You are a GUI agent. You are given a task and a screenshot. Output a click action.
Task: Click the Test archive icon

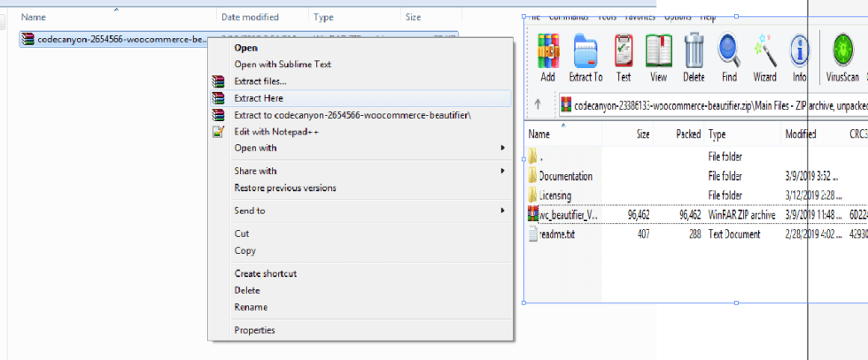tap(624, 50)
